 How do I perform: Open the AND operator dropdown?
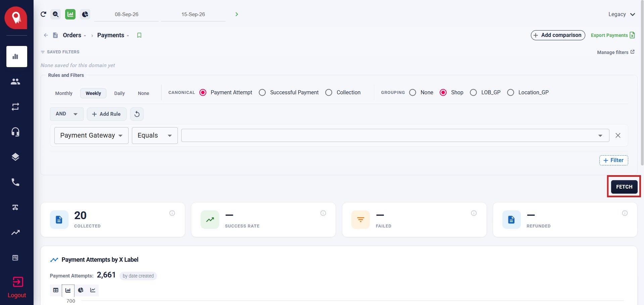coord(66,114)
